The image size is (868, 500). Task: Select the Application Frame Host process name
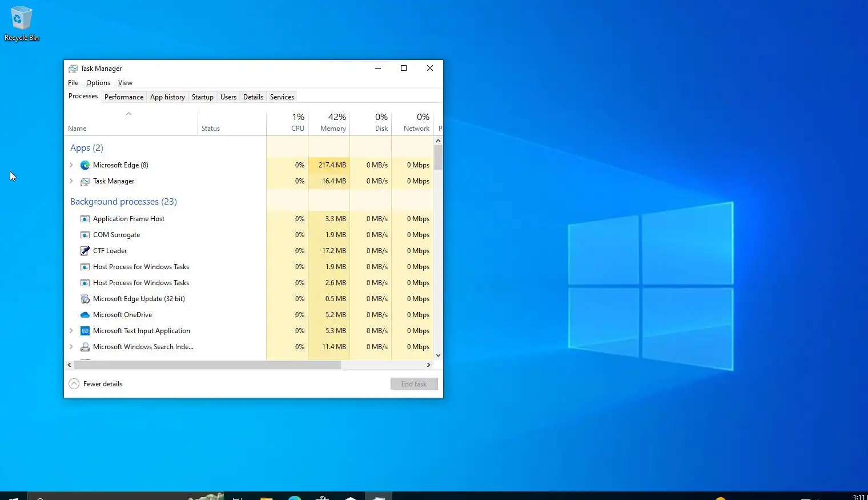[x=128, y=219]
